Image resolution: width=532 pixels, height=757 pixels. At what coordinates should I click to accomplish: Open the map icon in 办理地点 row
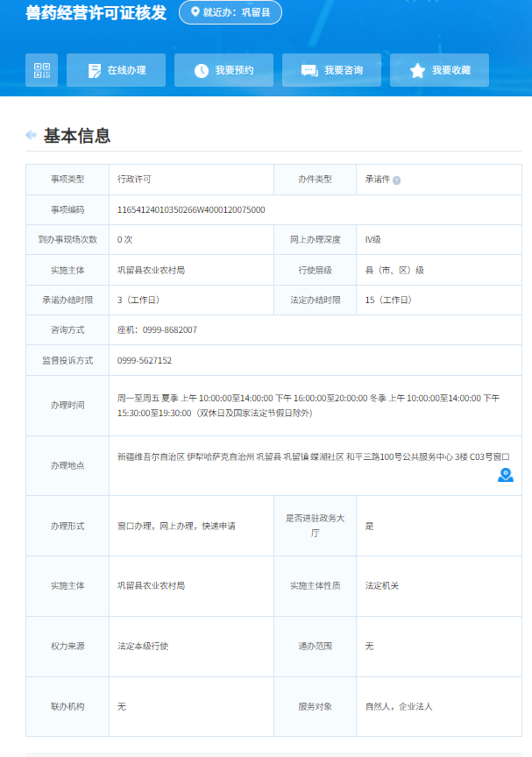click(505, 475)
